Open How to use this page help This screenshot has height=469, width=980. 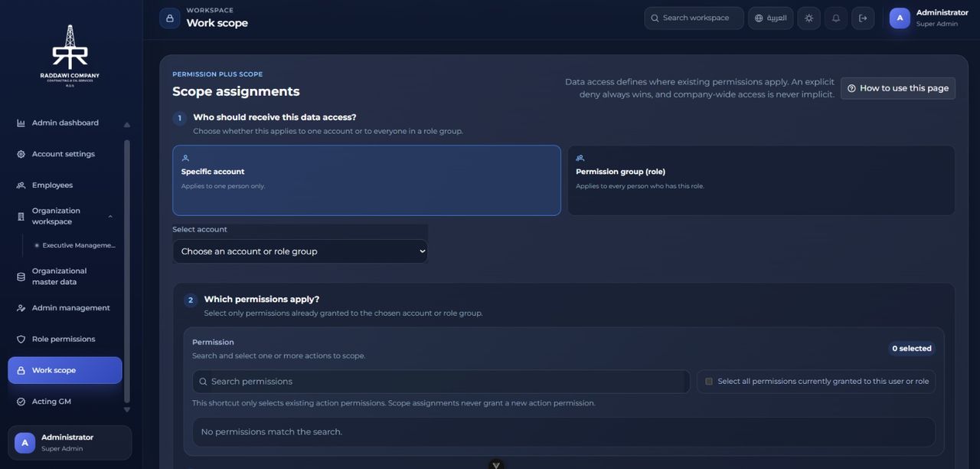(898, 88)
